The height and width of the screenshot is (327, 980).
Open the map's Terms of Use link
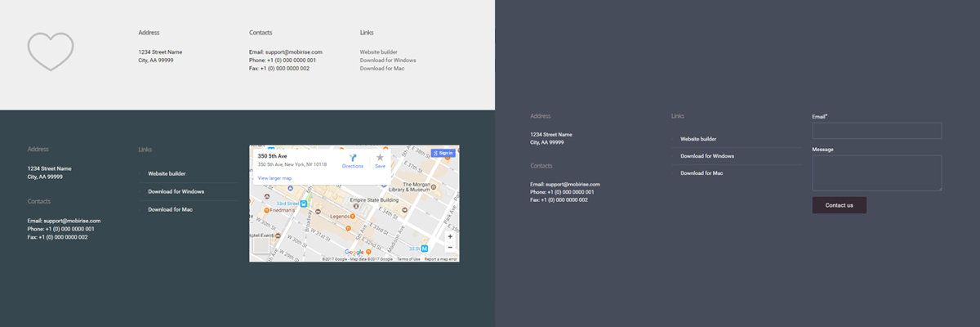[408, 259]
